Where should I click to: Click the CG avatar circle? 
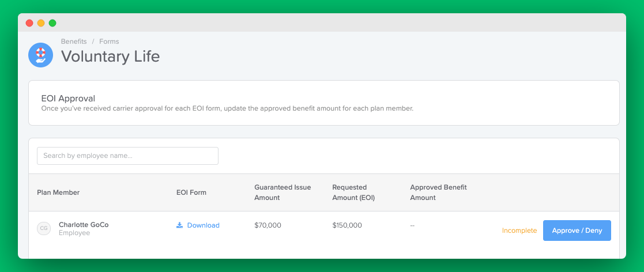(44, 229)
